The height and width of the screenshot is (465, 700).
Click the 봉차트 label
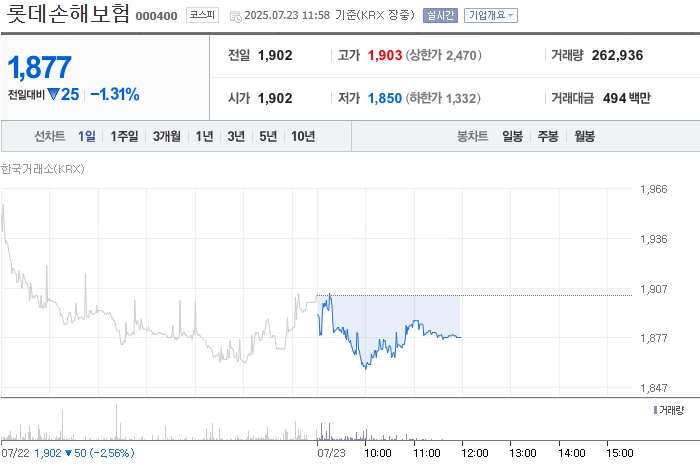[472, 136]
